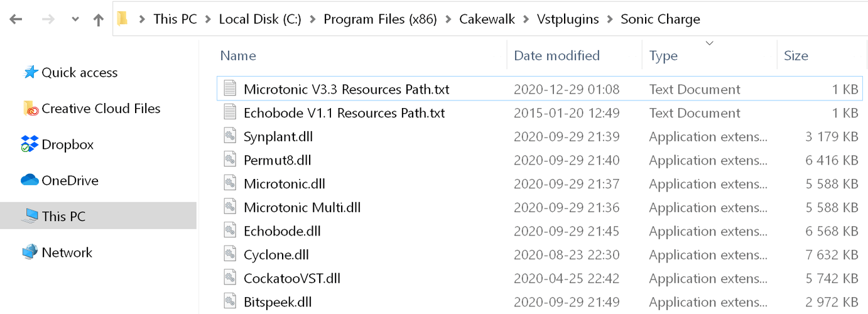Select the Network icon in sidebar
The width and height of the screenshot is (868, 314).
[x=30, y=252]
